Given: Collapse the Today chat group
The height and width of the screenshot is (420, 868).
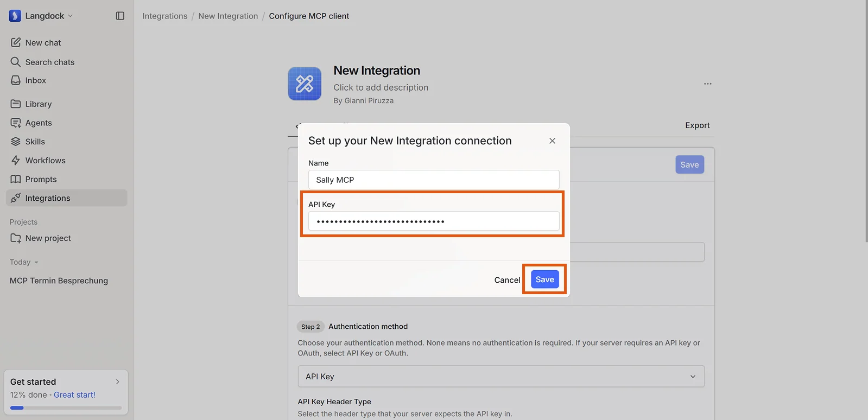Looking at the screenshot, I should (x=24, y=262).
